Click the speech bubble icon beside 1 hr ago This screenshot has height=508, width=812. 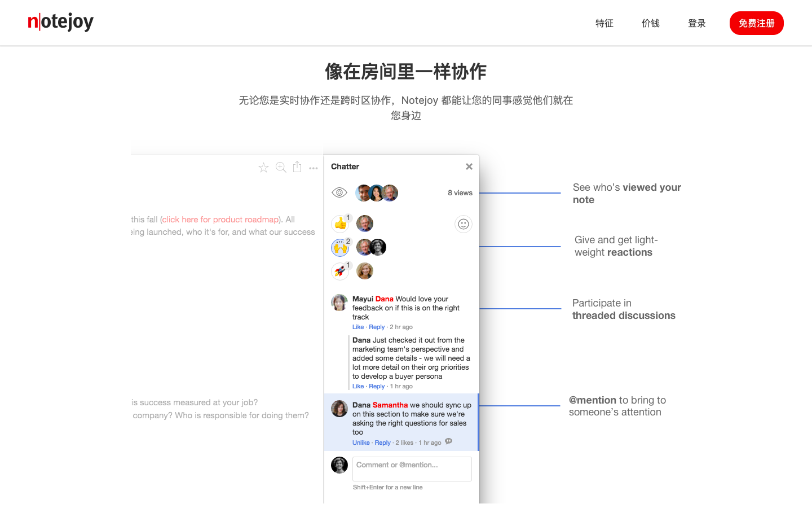click(449, 441)
